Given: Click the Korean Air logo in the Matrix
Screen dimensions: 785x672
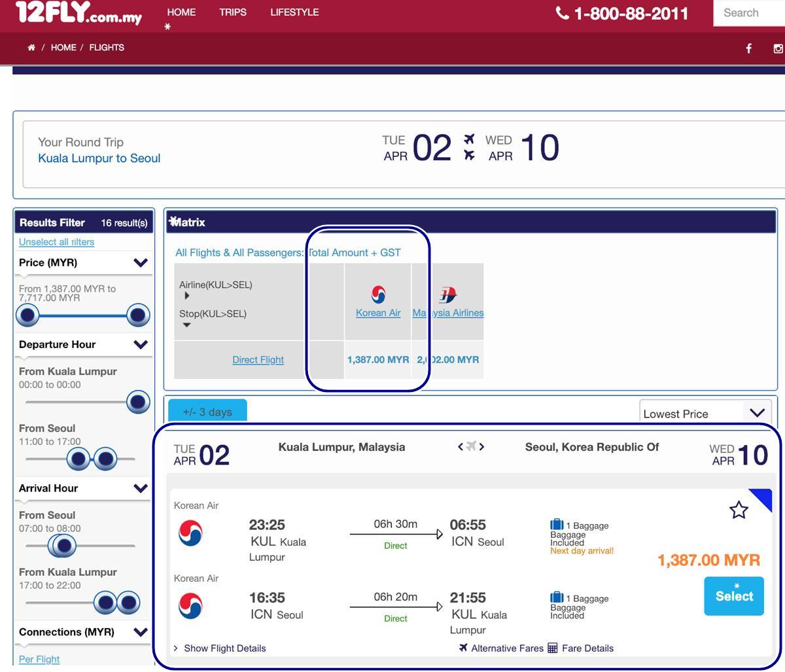Looking at the screenshot, I should pyautogui.click(x=378, y=294).
